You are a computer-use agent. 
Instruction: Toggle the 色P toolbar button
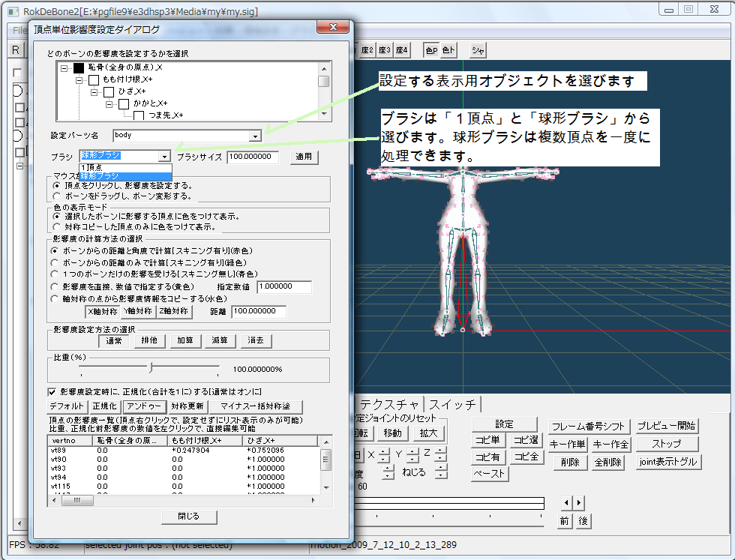pos(431,50)
